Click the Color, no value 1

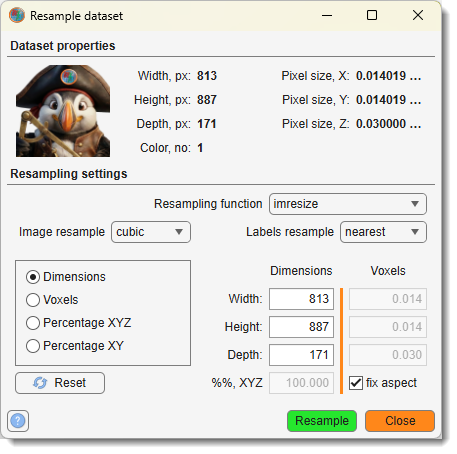coord(200,148)
